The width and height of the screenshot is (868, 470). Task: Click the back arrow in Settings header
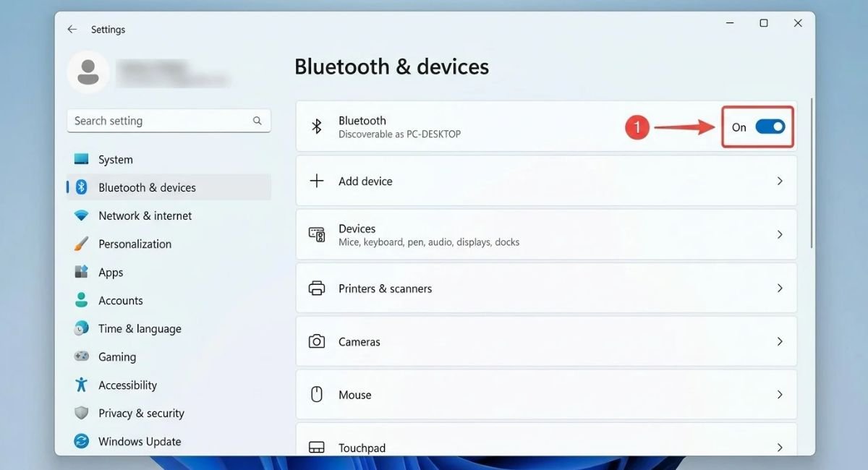72,30
